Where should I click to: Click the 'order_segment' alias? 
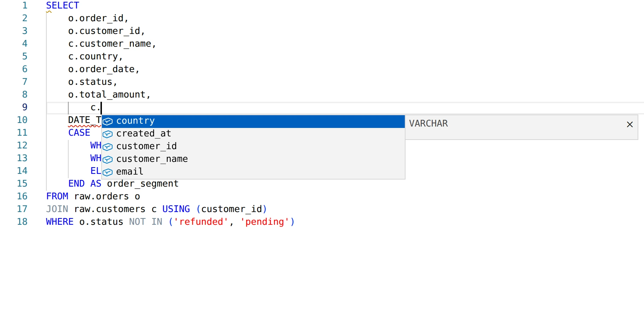click(143, 183)
